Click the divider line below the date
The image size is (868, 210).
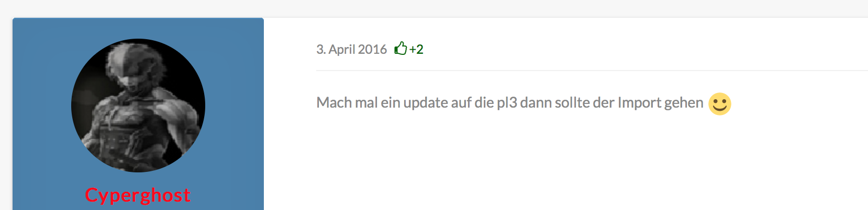[x=592, y=70]
